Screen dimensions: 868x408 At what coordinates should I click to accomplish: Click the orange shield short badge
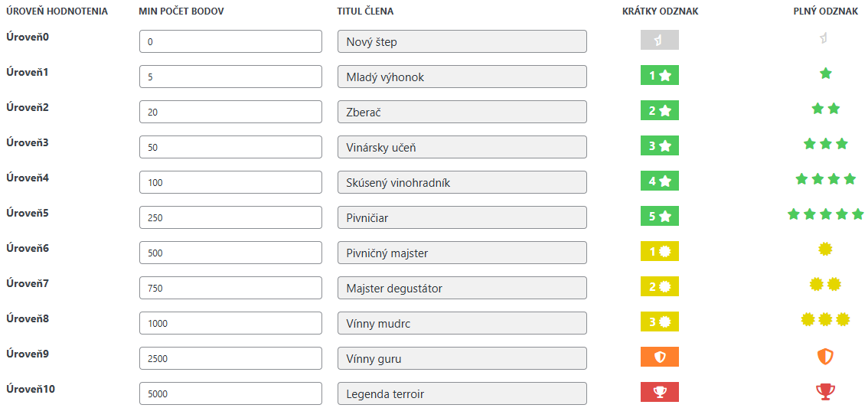[x=659, y=357]
